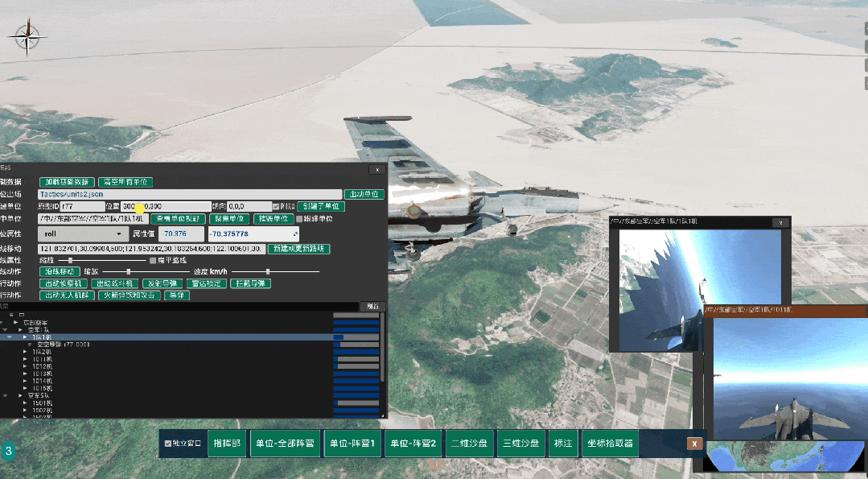Open the 标注 tool
868x479 pixels.
tap(563, 444)
